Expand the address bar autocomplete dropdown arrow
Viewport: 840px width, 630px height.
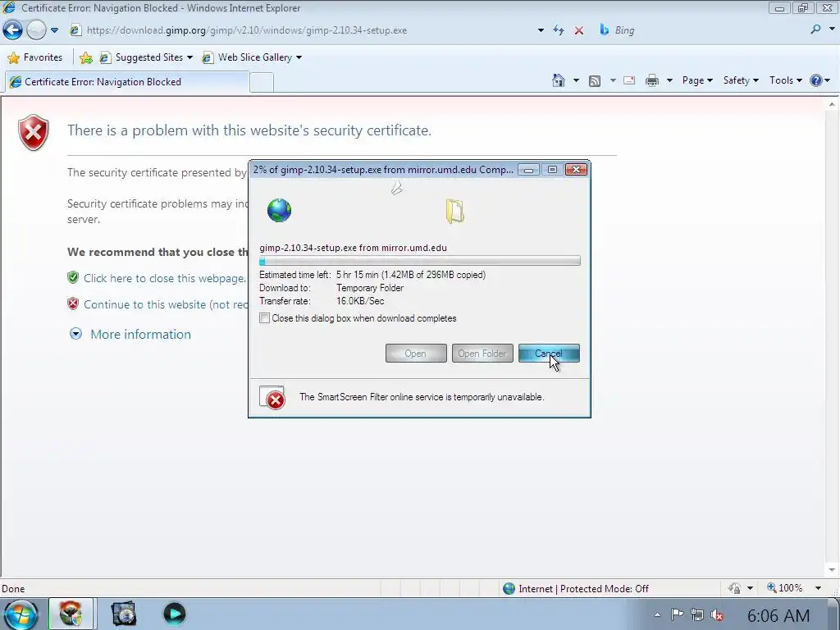pyautogui.click(x=541, y=30)
